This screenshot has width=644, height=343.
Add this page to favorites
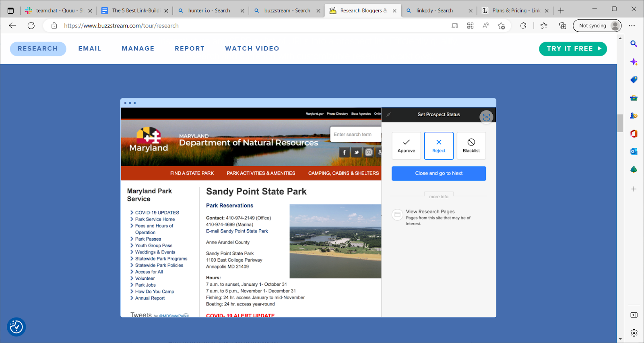tap(501, 25)
